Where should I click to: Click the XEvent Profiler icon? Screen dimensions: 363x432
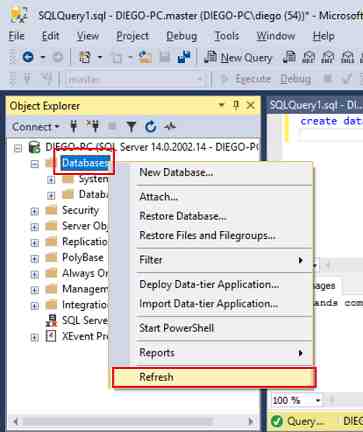click(51, 336)
